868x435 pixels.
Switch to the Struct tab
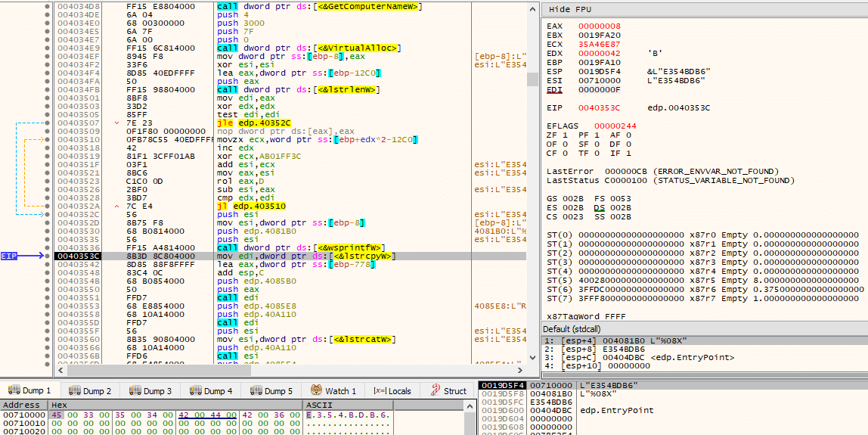(448, 390)
